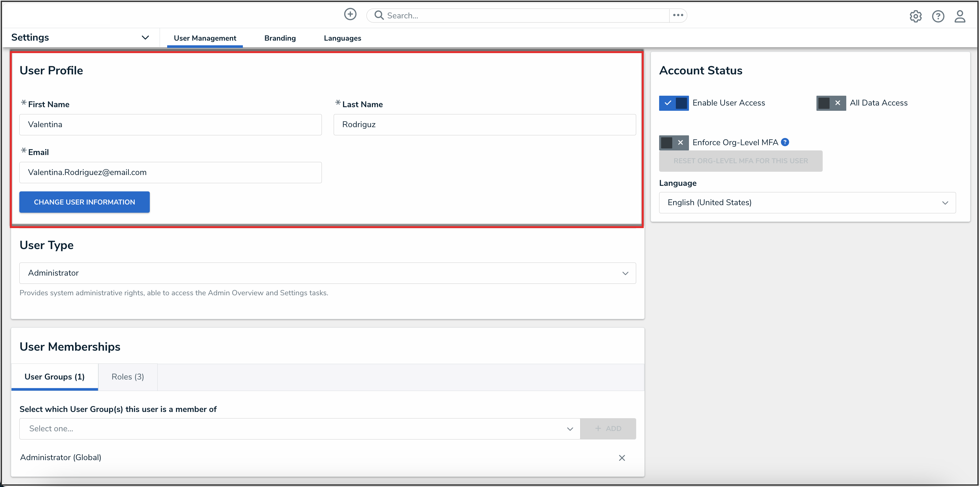
Task: Toggle Enable User Access switch
Action: click(x=674, y=103)
